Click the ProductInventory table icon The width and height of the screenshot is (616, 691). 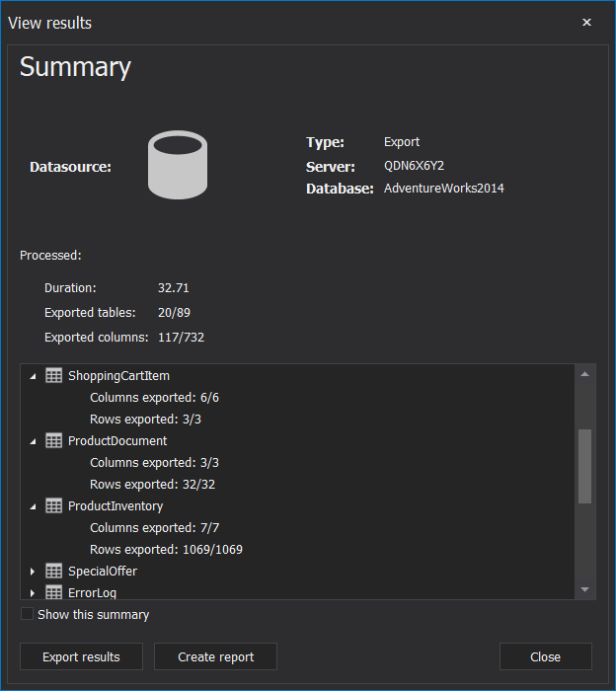(x=54, y=506)
